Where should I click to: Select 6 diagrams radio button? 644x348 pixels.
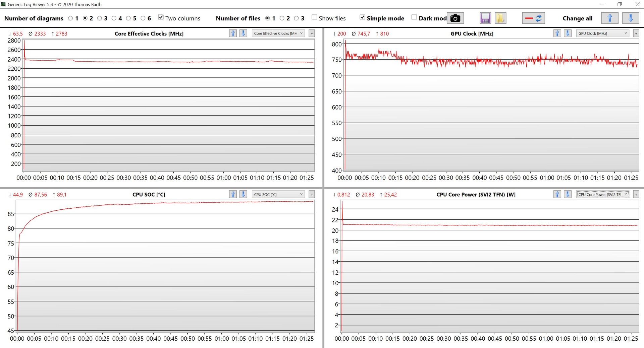pyautogui.click(x=143, y=18)
